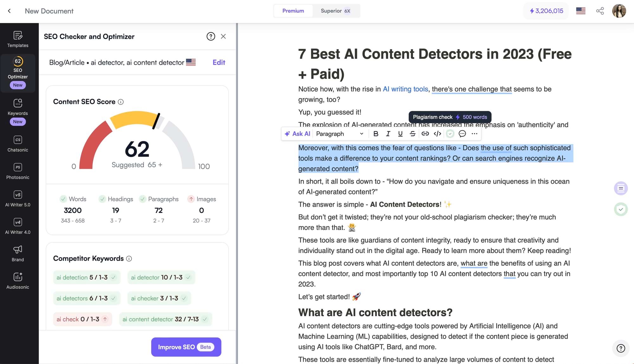
Task: Toggle bold formatting on the selected text
Action: pos(376,134)
